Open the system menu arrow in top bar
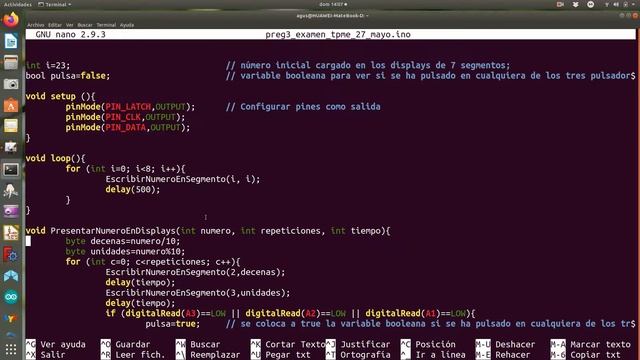640x360 pixels. 634,4
